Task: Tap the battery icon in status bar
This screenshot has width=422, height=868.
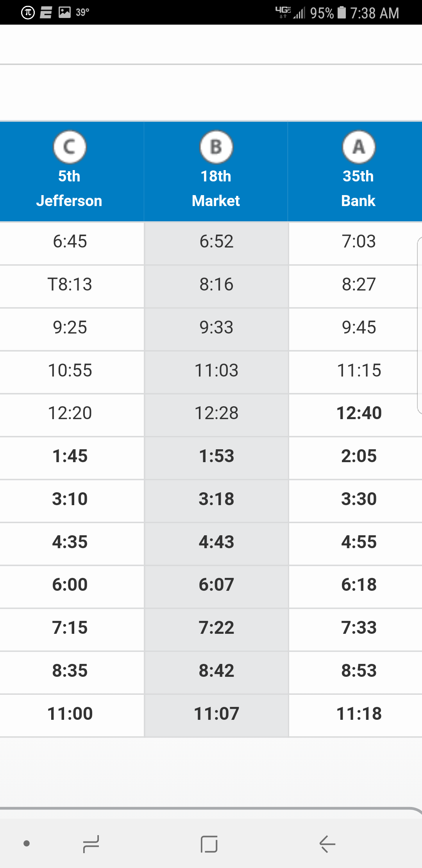Action: pos(342,13)
